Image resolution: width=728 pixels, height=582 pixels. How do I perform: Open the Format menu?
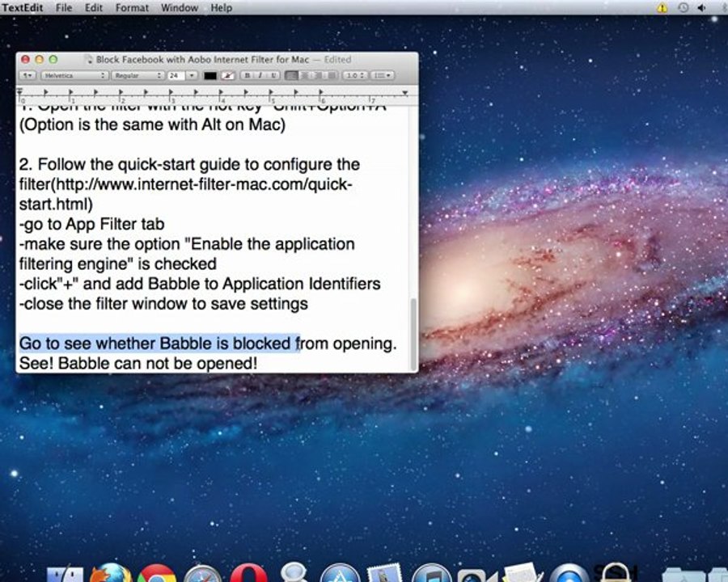[x=132, y=8]
